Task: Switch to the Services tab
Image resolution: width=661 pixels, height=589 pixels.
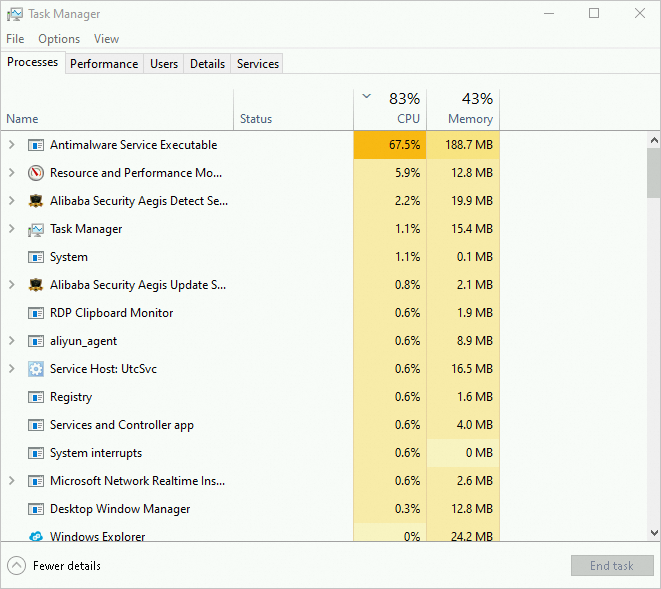Action: click(x=258, y=64)
